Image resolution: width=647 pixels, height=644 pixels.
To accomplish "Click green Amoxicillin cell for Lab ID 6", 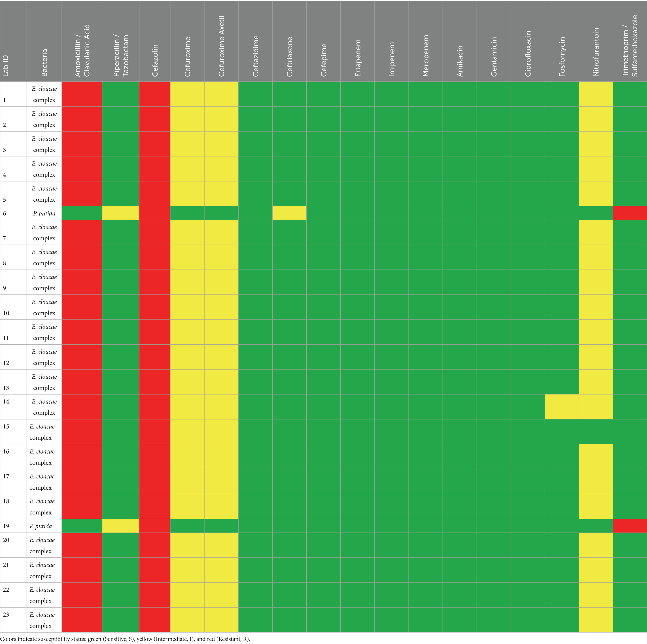I will [82, 213].
